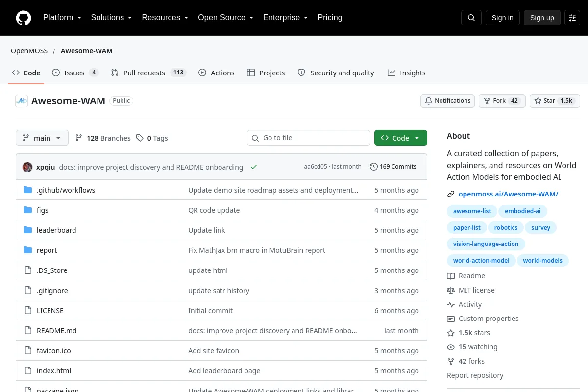Click the LICENSE file icon
The image size is (588, 392).
(x=28, y=311)
